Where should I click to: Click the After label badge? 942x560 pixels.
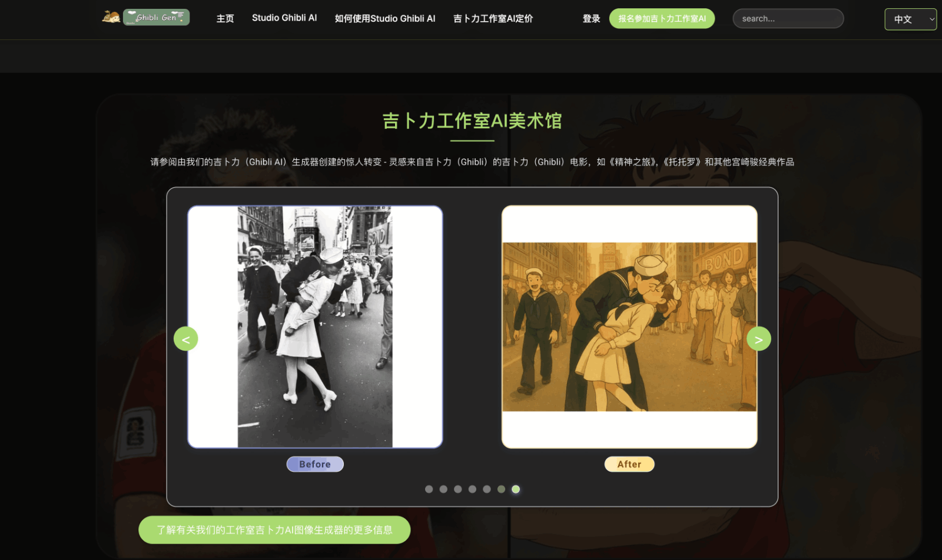tap(629, 464)
